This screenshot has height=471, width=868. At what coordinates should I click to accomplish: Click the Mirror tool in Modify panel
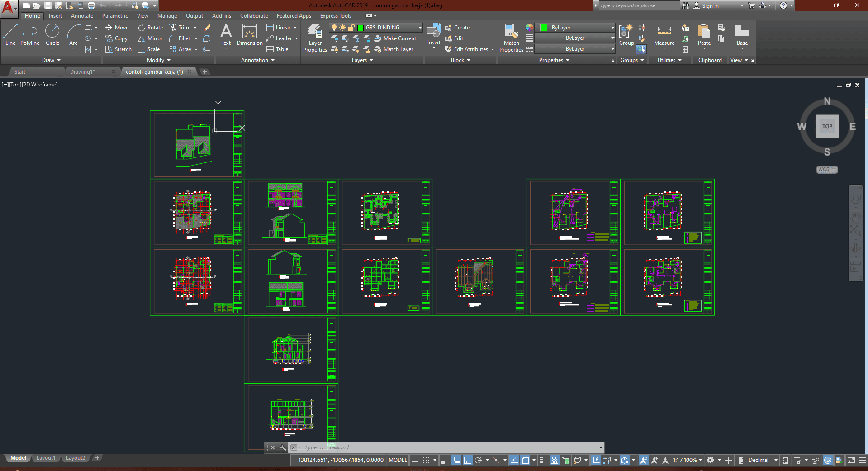point(150,38)
